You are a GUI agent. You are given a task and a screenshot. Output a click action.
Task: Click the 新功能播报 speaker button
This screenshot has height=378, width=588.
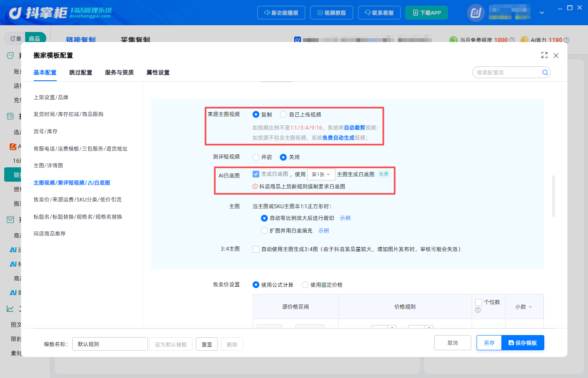[x=281, y=13]
